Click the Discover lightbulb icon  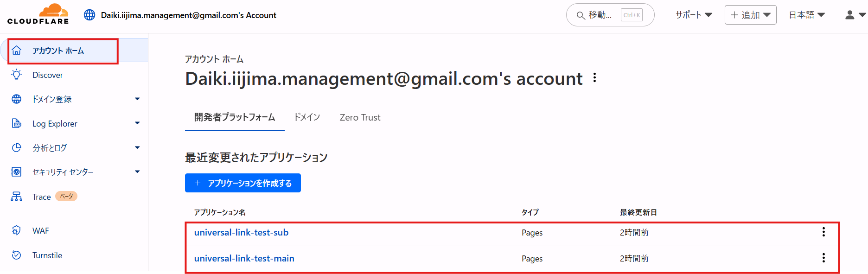[17, 75]
